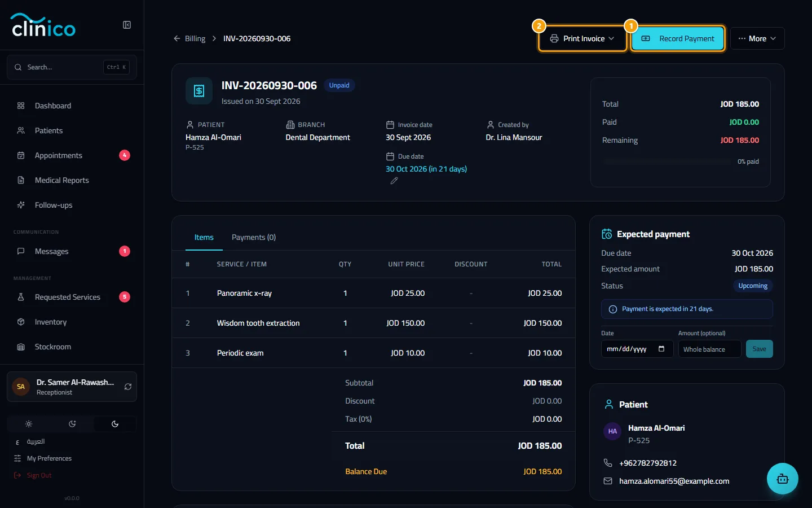Click Save in Expected payment card
This screenshot has height=508, width=812.
coord(759,349)
